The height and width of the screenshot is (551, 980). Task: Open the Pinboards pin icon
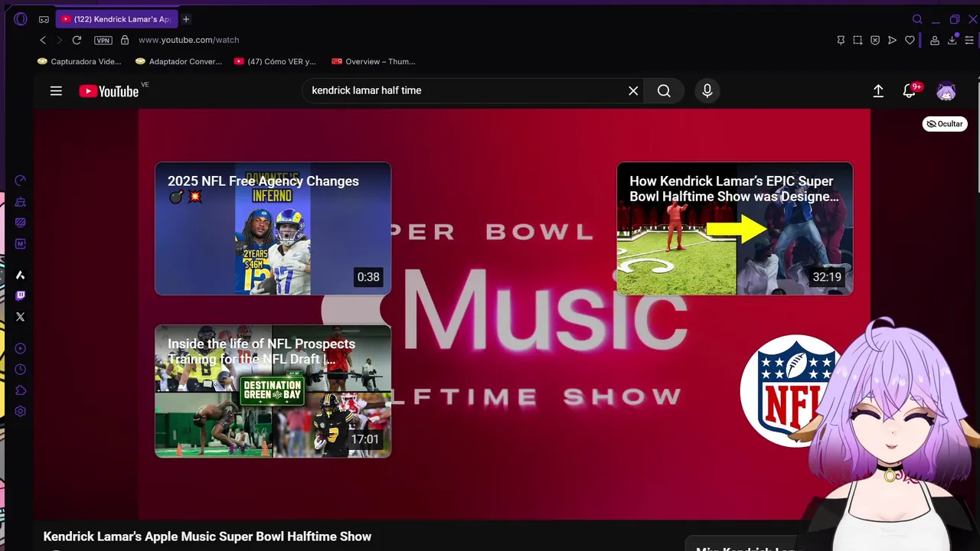(x=841, y=40)
